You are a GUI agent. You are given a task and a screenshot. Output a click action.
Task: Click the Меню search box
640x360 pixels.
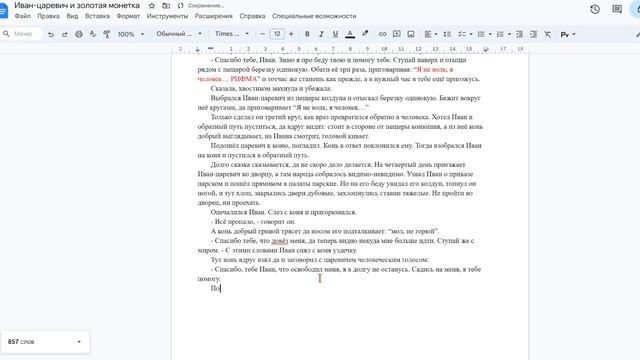[22, 34]
